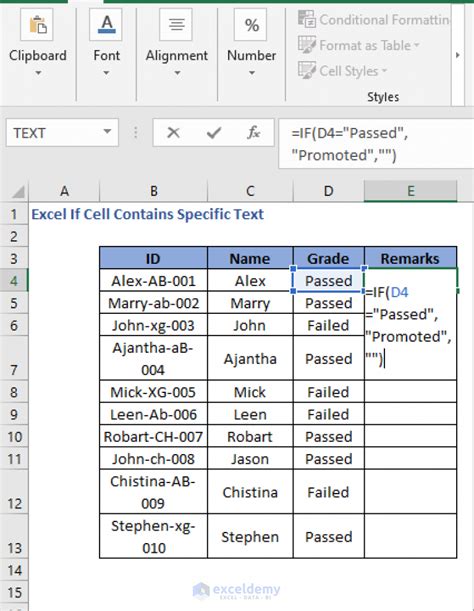Cancel the formula entry with X
Screen dimensions: 474x611
(173, 133)
